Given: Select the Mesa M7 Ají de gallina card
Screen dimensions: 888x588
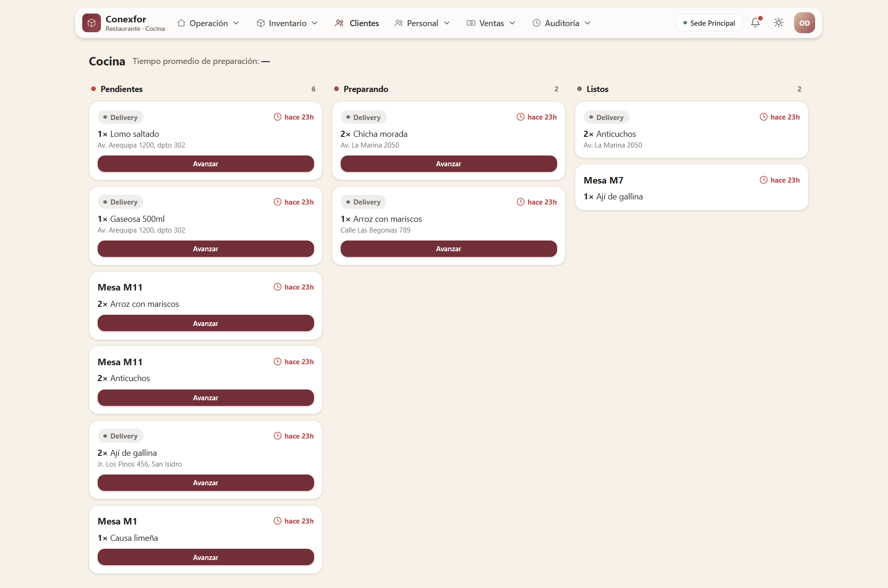Looking at the screenshot, I should click(691, 187).
